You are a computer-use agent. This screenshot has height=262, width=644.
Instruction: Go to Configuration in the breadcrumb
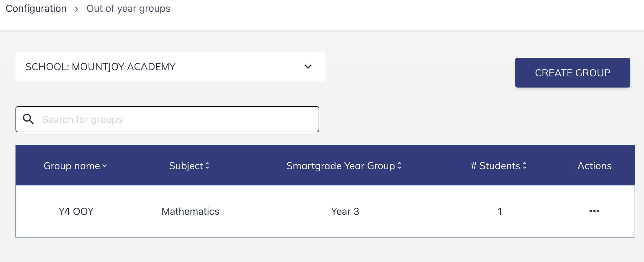point(36,8)
